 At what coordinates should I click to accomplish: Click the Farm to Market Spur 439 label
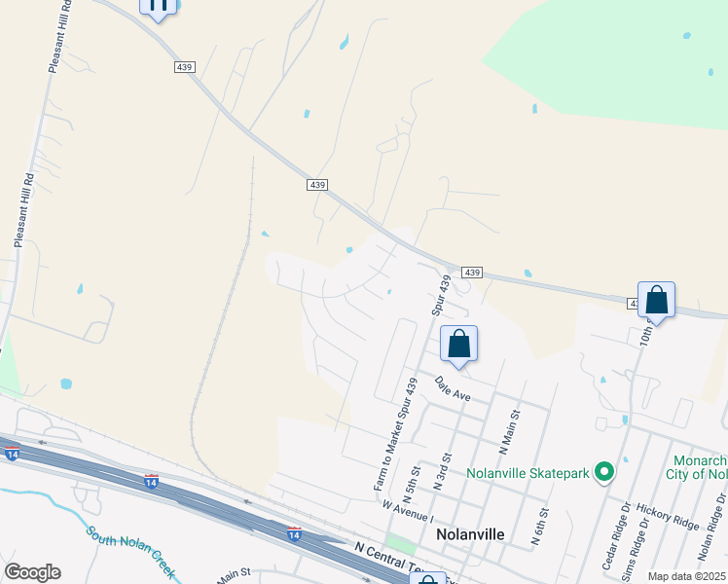pyautogui.click(x=396, y=434)
